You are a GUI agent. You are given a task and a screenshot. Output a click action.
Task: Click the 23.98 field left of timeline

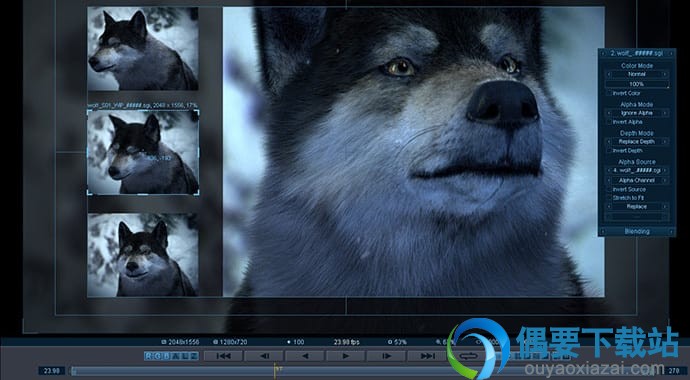pos(52,371)
